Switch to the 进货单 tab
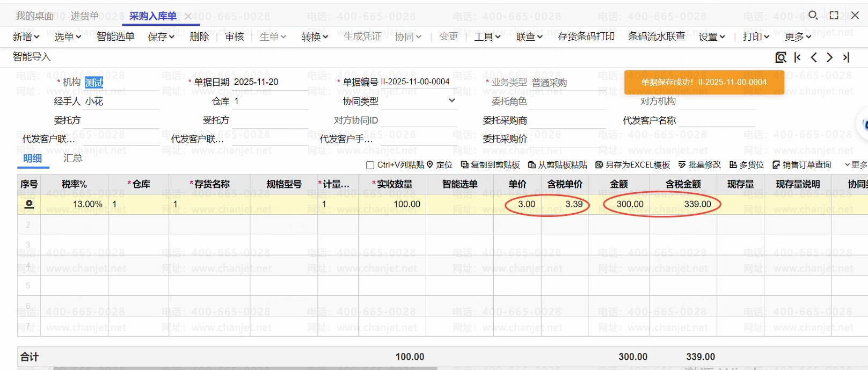 coord(84,16)
